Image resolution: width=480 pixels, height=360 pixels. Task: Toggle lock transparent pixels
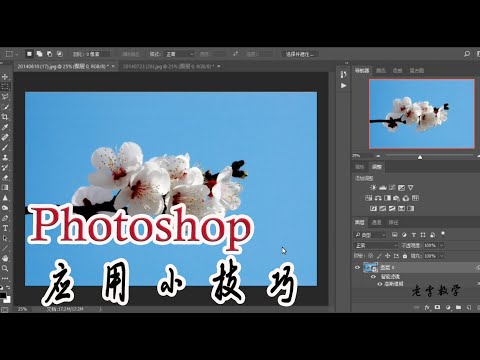370,256
